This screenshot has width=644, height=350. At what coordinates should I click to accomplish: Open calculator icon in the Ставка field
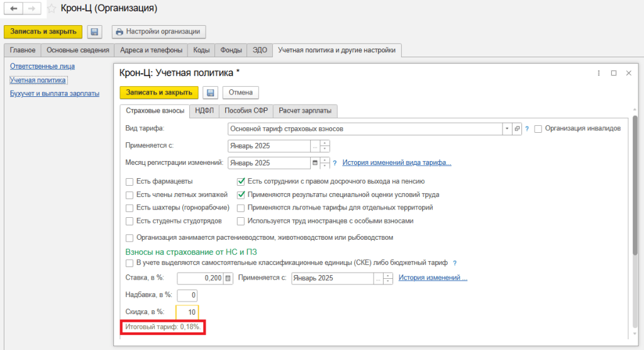(x=228, y=278)
